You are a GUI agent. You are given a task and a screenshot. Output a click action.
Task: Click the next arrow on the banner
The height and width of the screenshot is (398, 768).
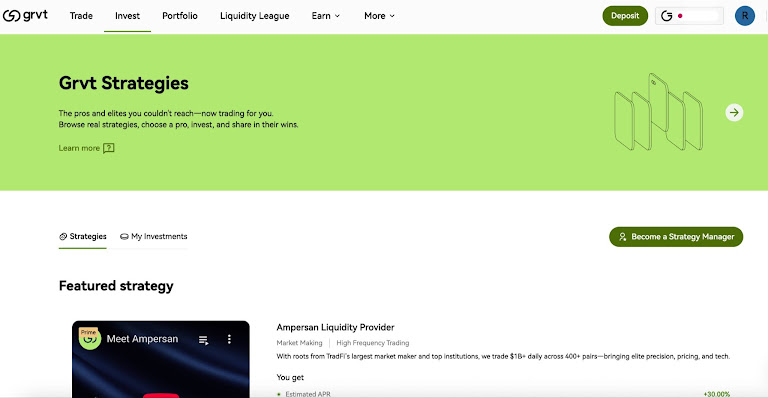point(734,113)
